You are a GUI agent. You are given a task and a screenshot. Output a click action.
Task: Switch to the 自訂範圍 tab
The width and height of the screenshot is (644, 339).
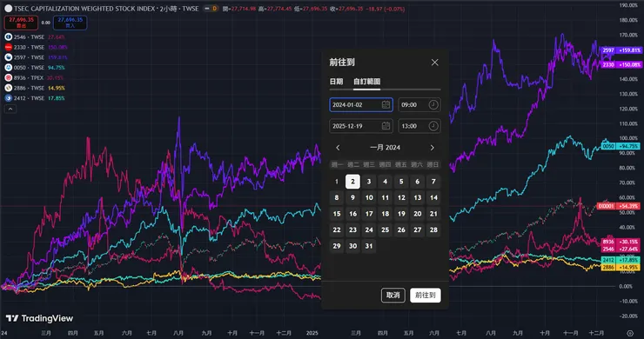[x=366, y=81]
